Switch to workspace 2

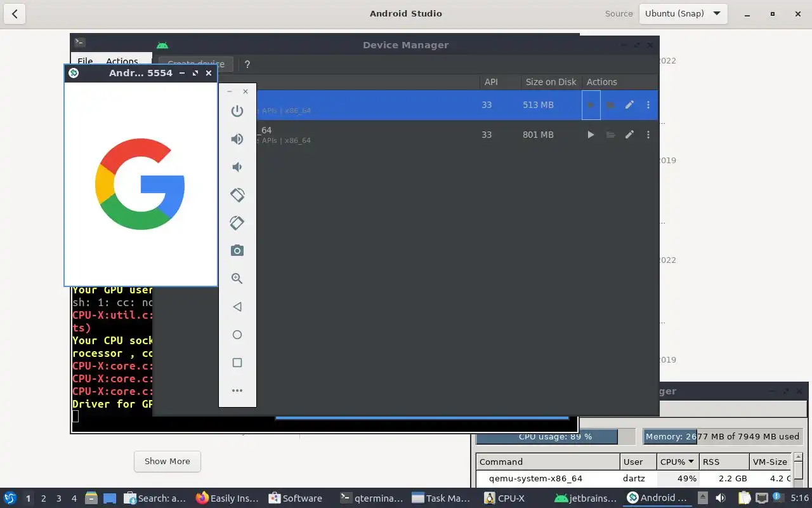(x=43, y=498)
